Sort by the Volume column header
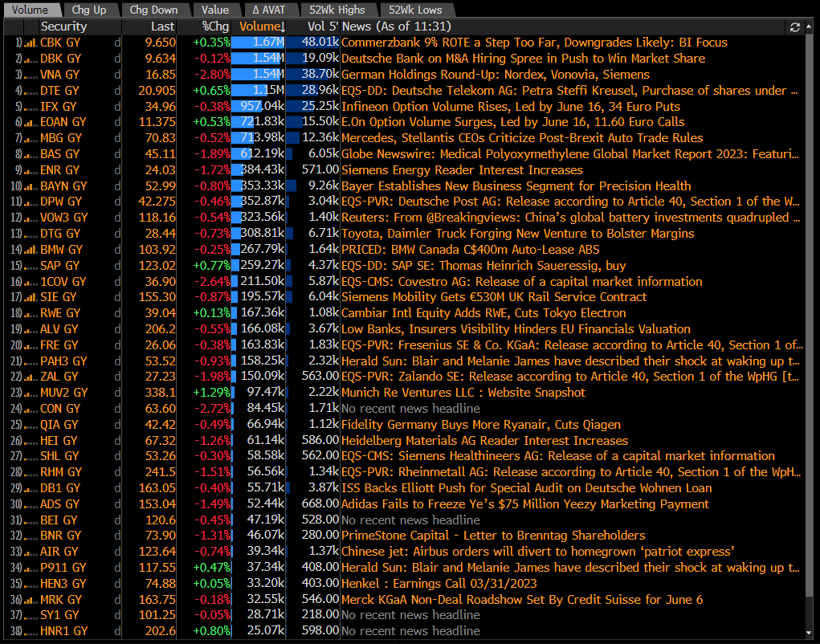The height and width of the screenshot is (644, 820). 259,26
